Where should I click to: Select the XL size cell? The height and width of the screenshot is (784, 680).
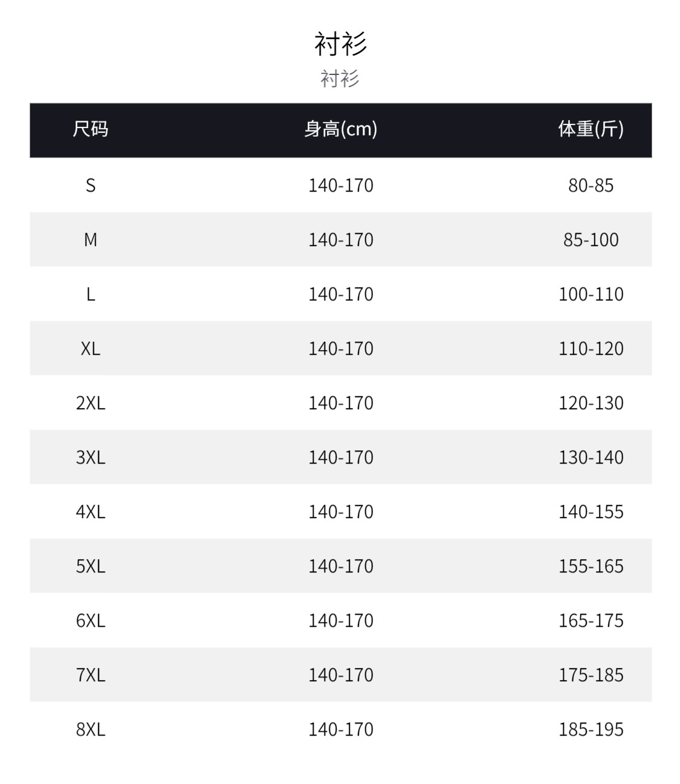tap(91, 348)
